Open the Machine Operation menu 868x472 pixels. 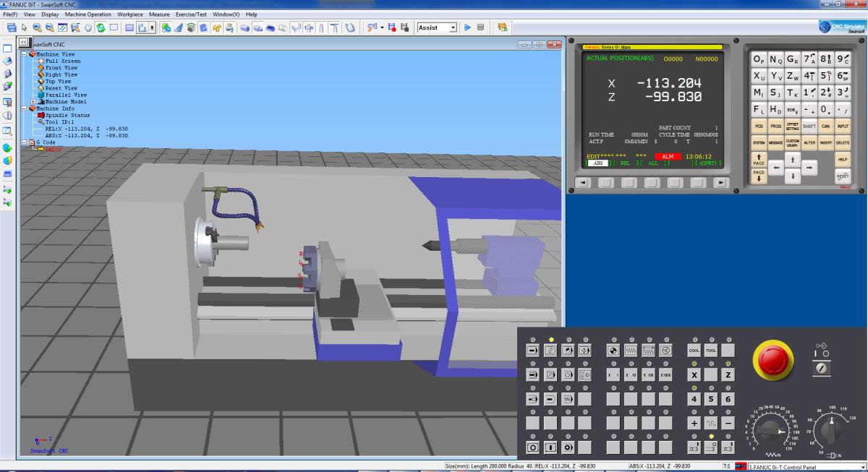point(88,14)
